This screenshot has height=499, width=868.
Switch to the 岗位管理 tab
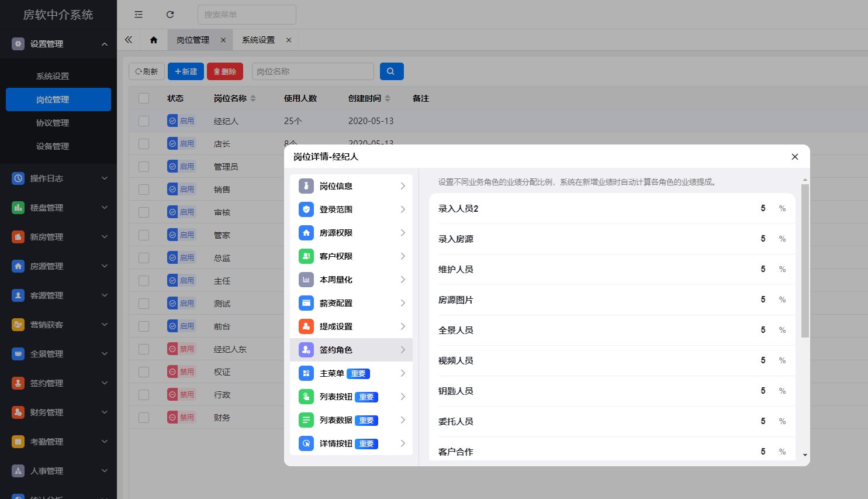point(193,40)
